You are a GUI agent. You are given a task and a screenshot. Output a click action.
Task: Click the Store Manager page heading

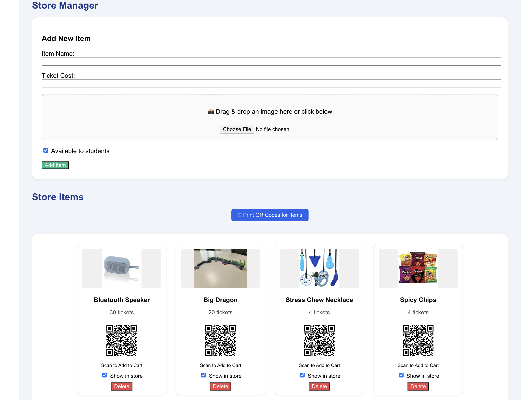pos(65,5)
